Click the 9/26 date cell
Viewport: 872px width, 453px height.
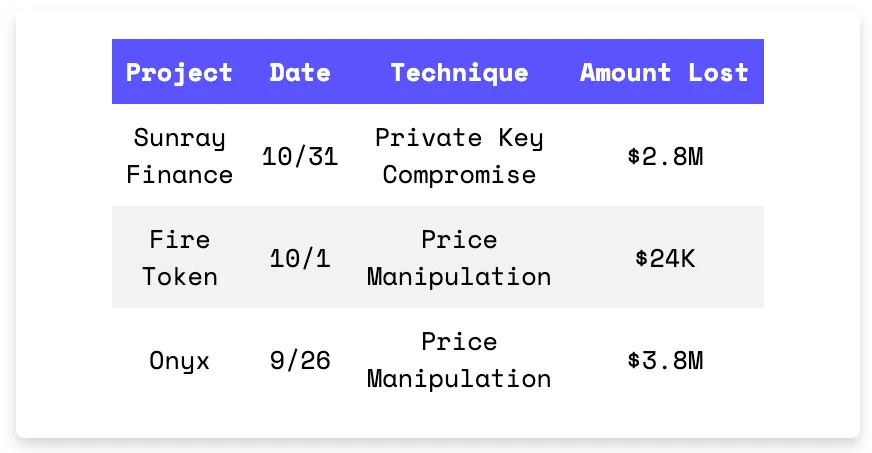point(300,360)
